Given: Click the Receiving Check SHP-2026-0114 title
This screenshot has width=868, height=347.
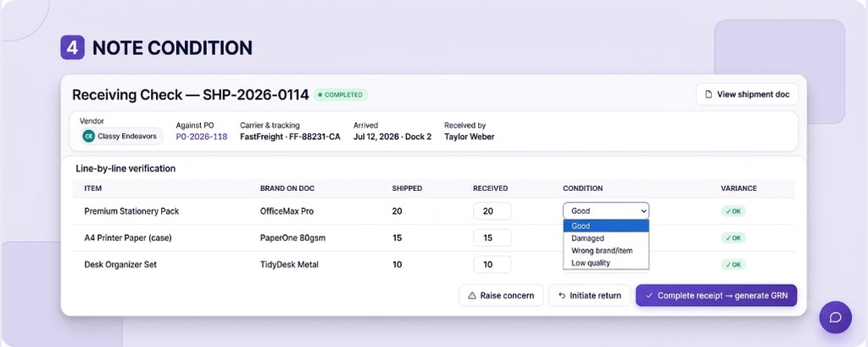Looking at the screenshot, I should click(x=191, y=95).
